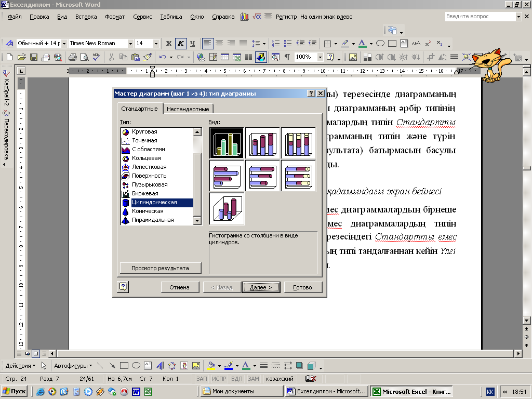The image size is (532, 399).
Task: Open print preview
Action: [x=84, y=57]
